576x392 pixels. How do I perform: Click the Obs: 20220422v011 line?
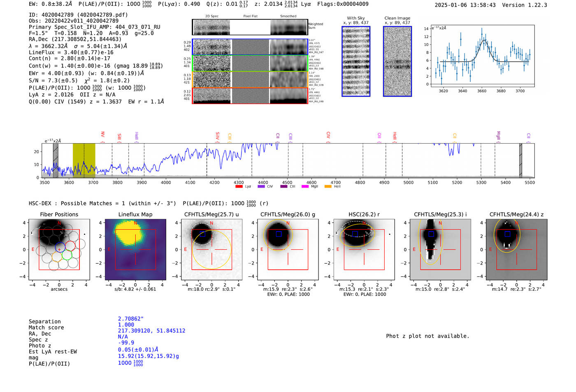[74, 21]
